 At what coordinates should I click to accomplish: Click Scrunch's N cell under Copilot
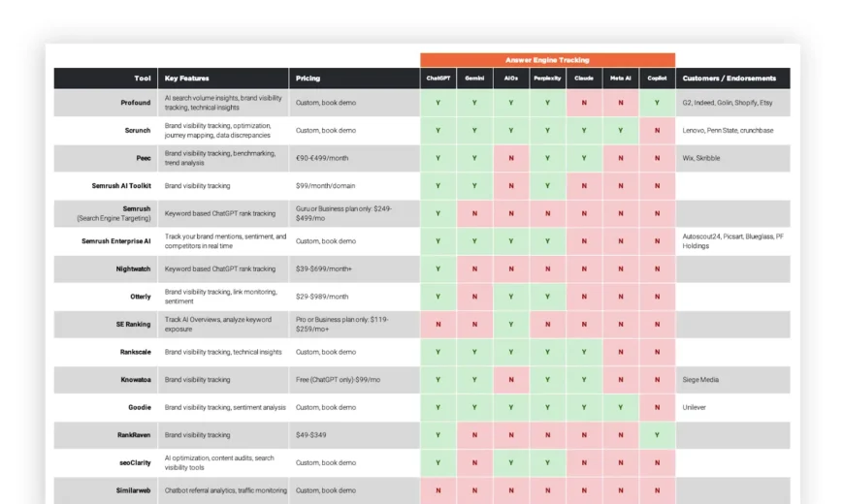(657, 130)
